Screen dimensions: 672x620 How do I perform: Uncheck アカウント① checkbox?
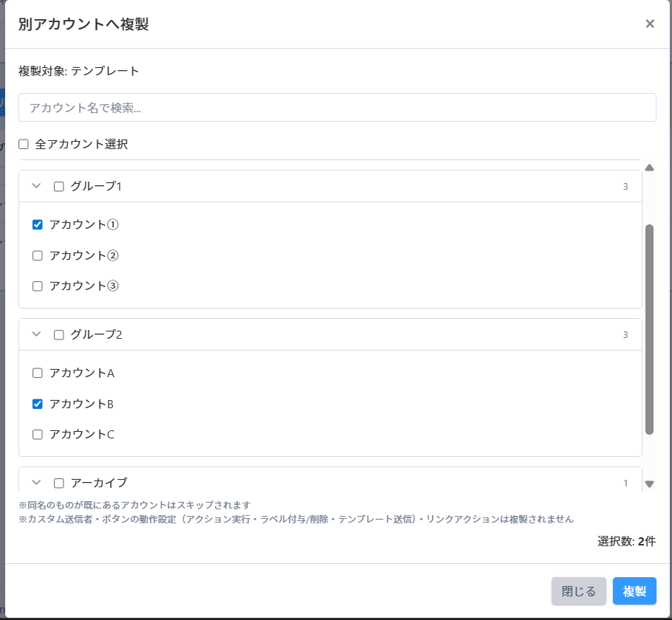pos(38,224)
